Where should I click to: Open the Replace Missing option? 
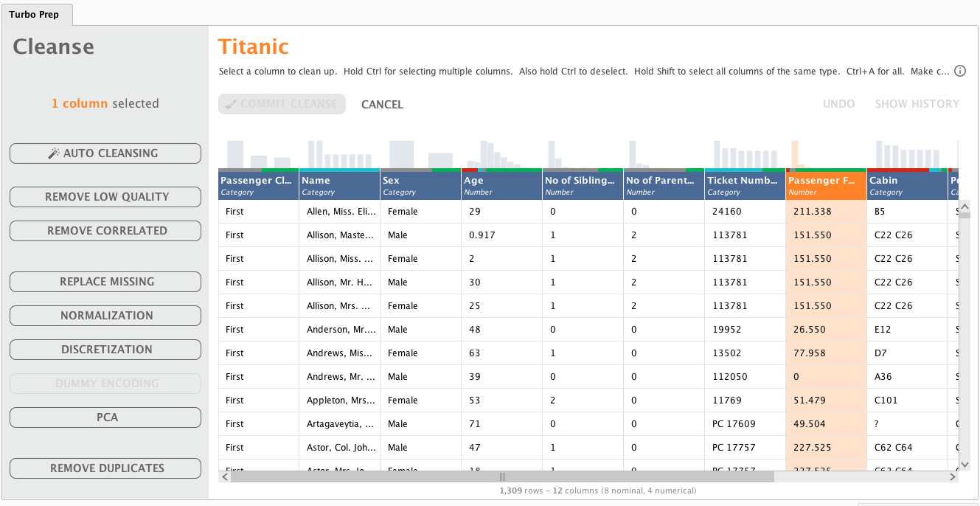[x=105, y=282]
